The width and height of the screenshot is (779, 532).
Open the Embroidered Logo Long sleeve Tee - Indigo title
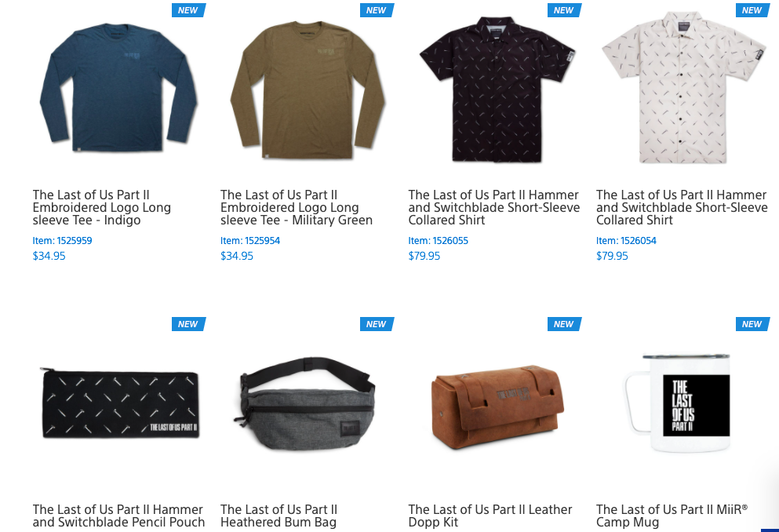102,208
